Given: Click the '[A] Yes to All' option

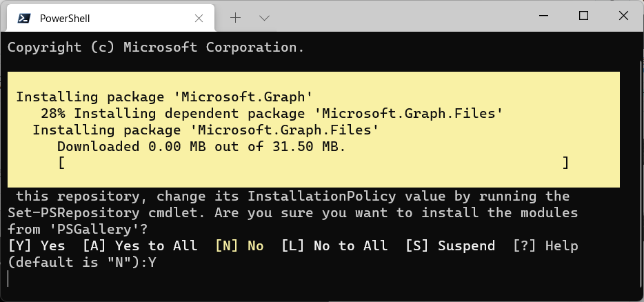Looking at the screenshot, I should (140, 245).
